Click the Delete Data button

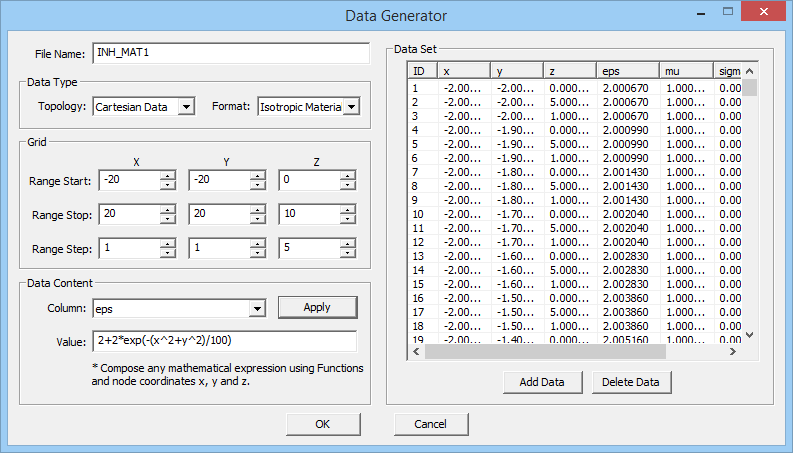[x=632, y=382]
